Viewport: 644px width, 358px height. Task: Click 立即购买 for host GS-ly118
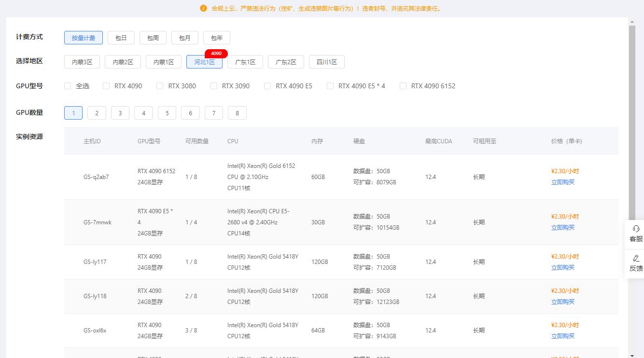[563, 302]
